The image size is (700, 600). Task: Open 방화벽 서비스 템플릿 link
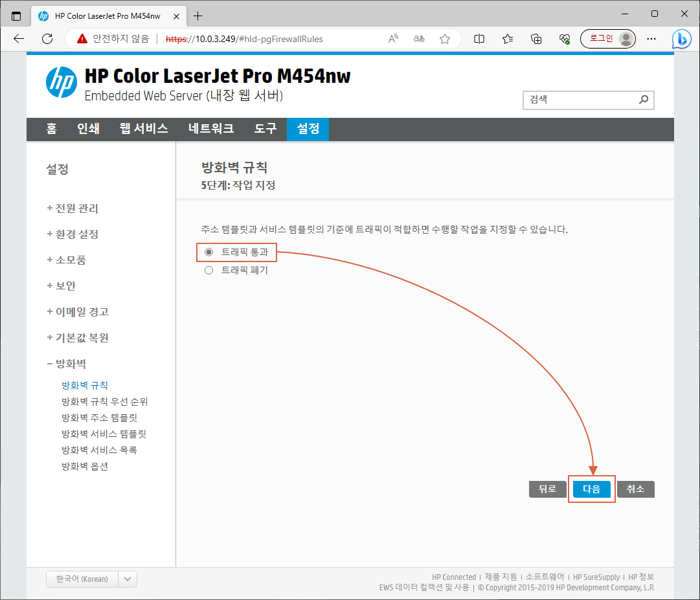coord(104,434)
